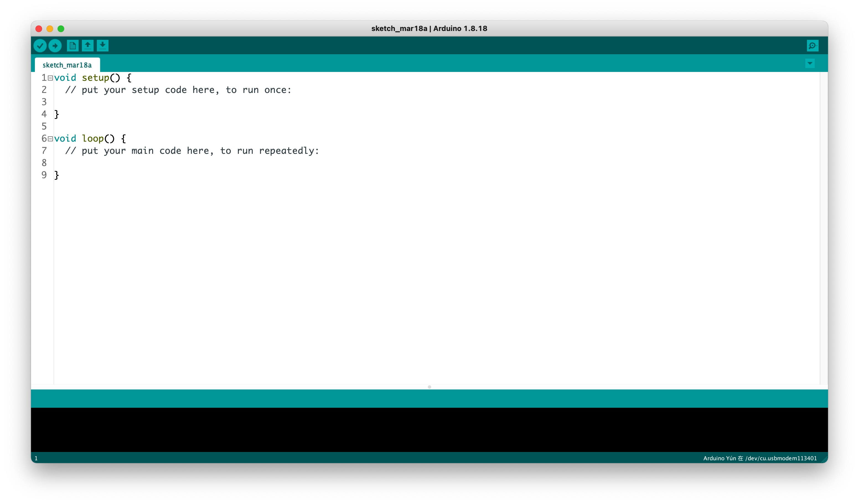
Task: Click the Arduino Yún board port status text
Action: 760,458
